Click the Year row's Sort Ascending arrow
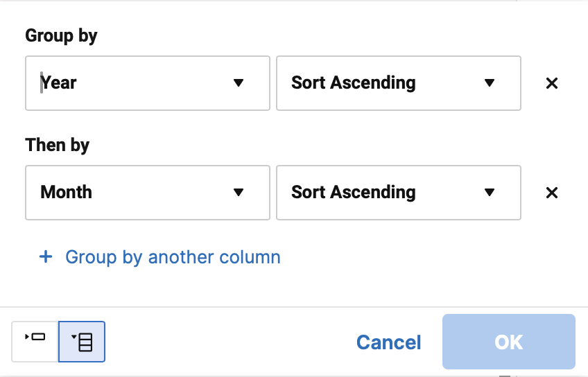Image resolution: width=588 pixels, height=377 pixels. (490, 83)
